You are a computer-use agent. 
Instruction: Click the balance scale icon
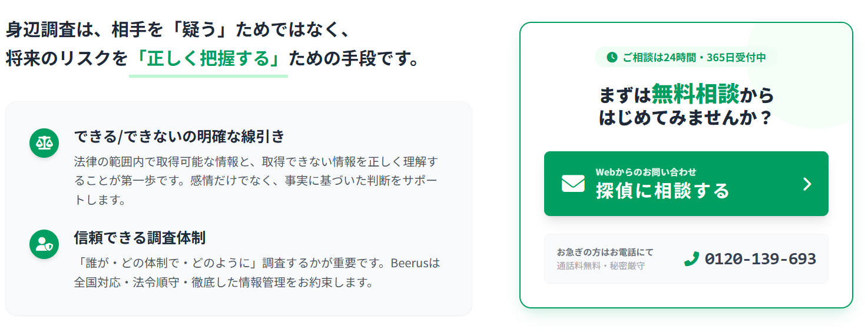tap(44, 143)
